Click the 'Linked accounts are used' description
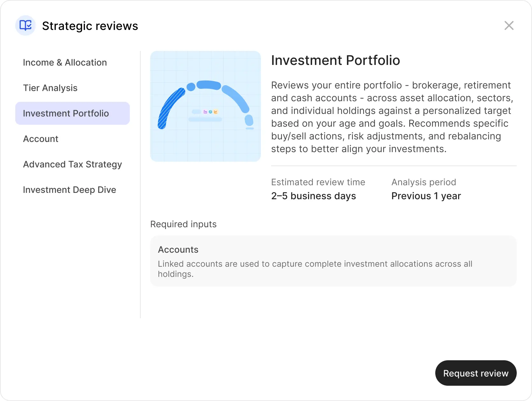532x401 pixels. point(315,269)
